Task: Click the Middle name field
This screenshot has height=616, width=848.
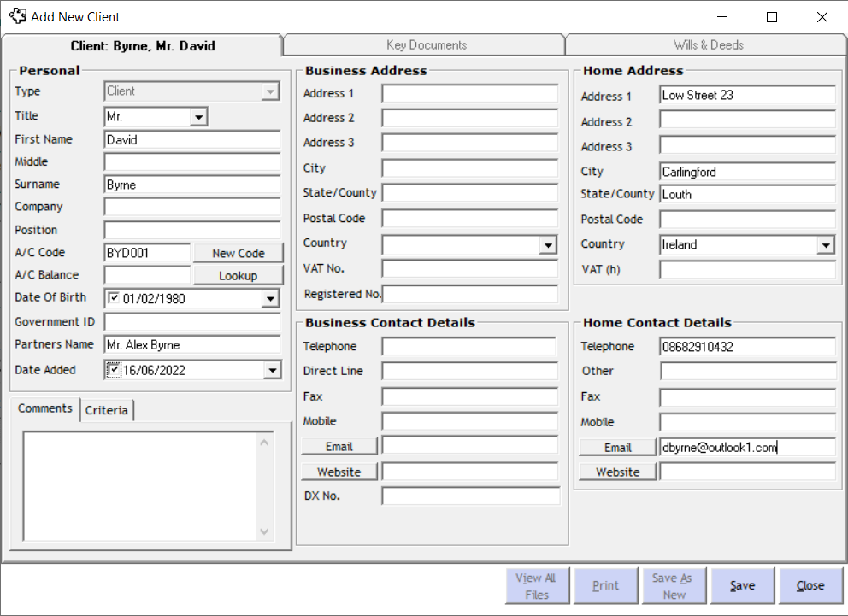Action: (x=192, y=162)
